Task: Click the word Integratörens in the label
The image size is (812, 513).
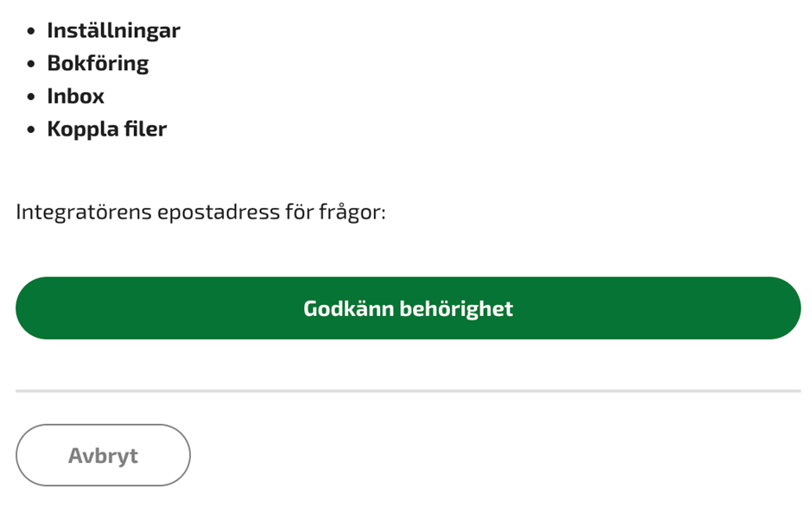Action: [83, 212]
